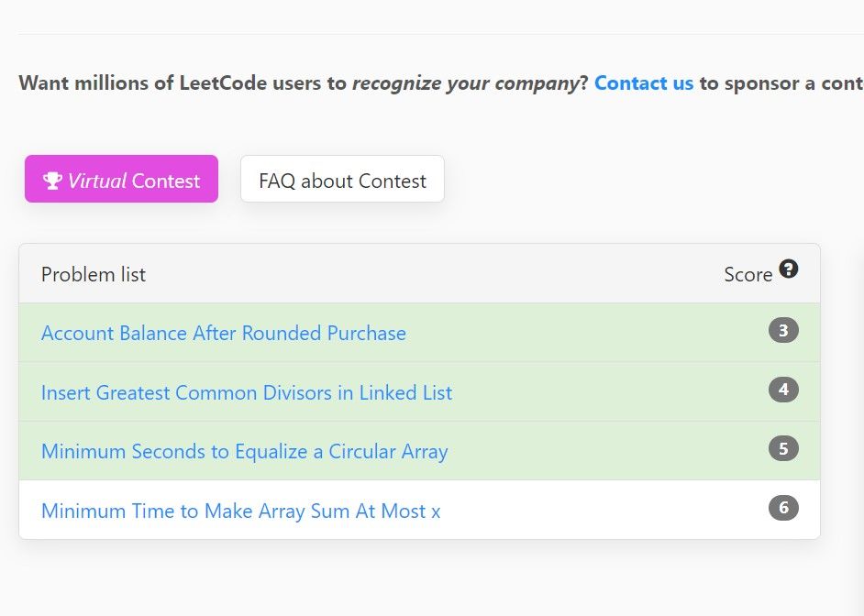The height and width of the screenshot is (616, 864).
Task: Click the Score column header text
Action: coord(748,274)
